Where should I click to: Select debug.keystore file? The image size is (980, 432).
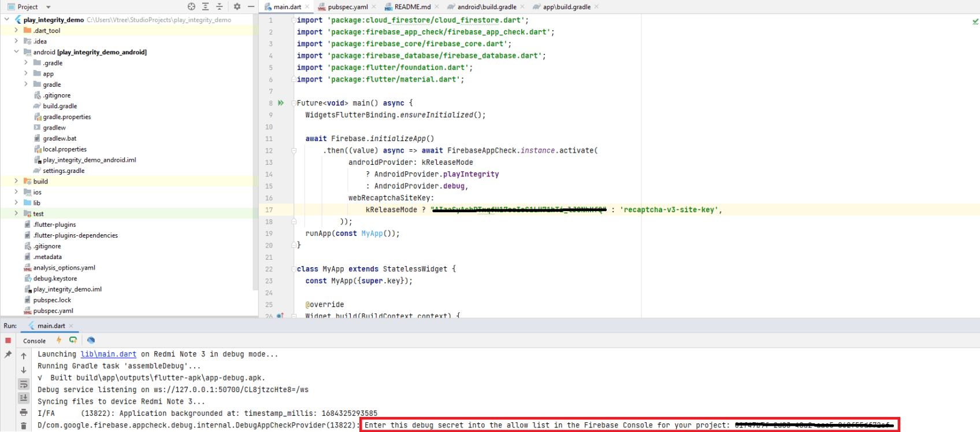click(x=55, y=278)
